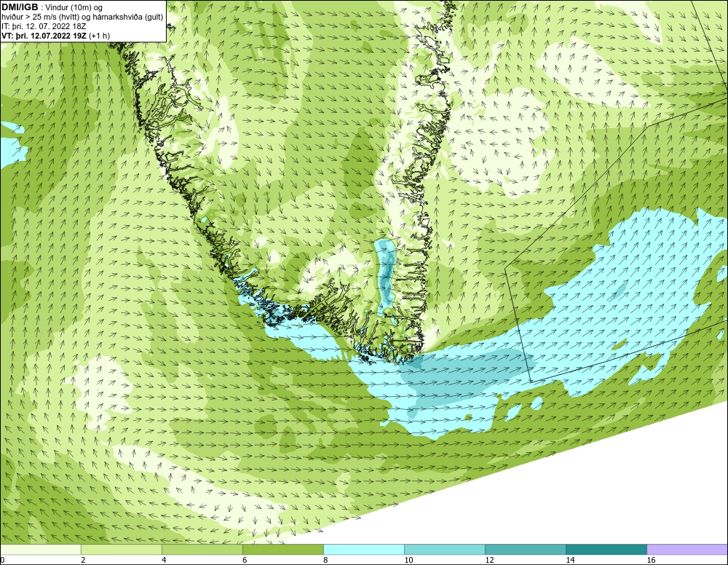Click the colorbar label '2'

pyautogui.click(x=83, y=561)
